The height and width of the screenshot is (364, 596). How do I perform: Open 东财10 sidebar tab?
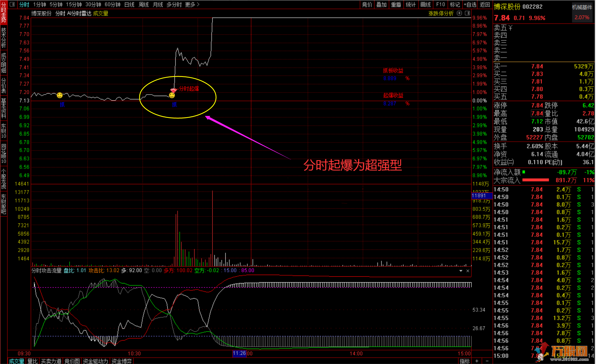(x=4, y=131)
